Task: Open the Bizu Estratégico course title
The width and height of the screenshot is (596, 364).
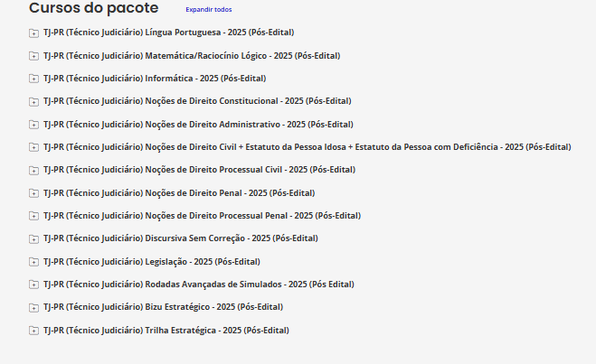Action: (x=163, y=307)
